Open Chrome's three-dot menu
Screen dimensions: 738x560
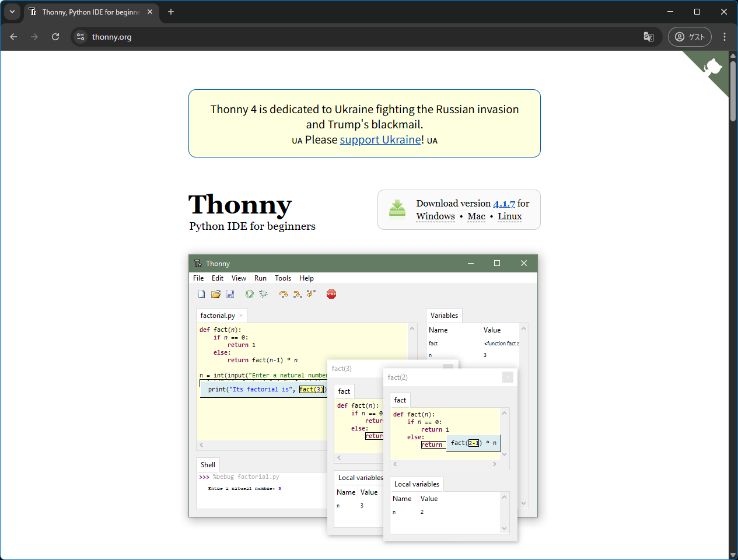point(725,37)
